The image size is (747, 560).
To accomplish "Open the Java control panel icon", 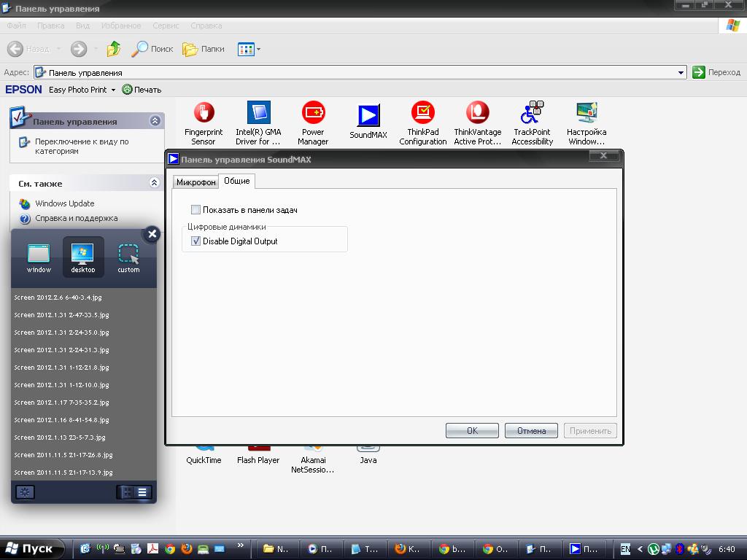I will tap(368, 455).
